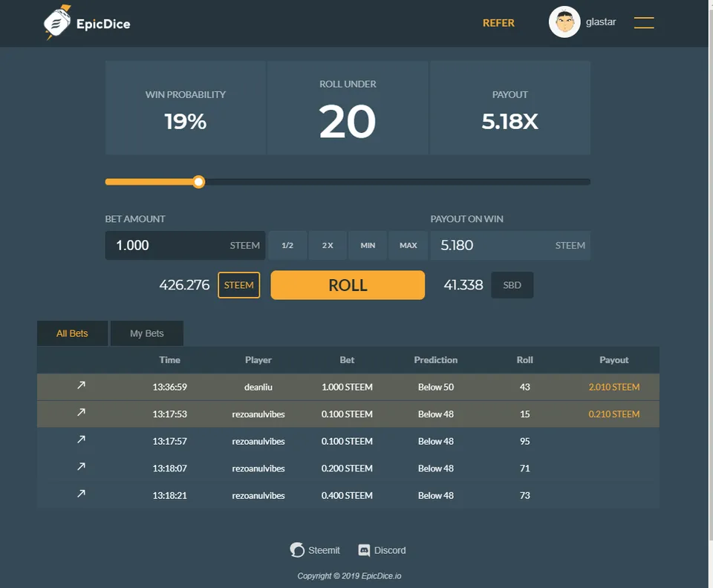713x588 pixels.
Task: Click the 426.276 STEEM balance value
Action: [184, 285]
